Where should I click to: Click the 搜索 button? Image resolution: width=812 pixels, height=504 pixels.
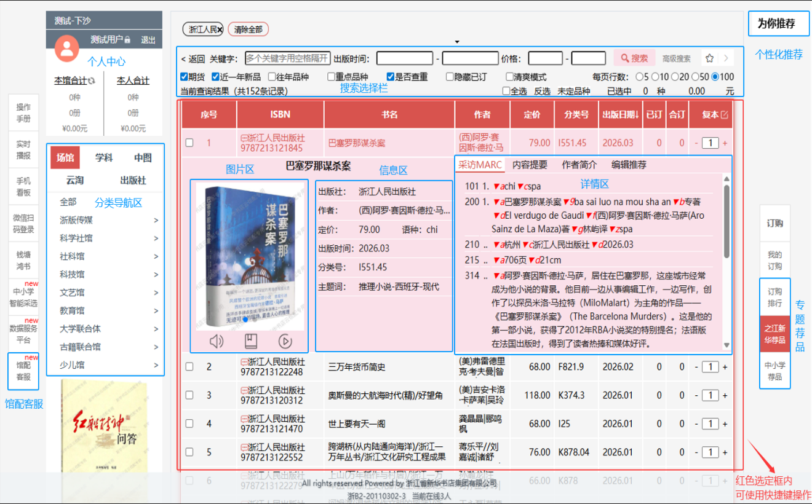click(634, 58)
